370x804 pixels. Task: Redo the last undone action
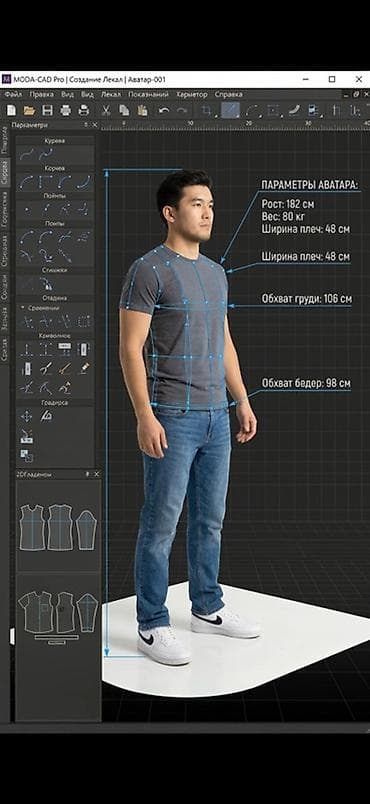(181, 110)
